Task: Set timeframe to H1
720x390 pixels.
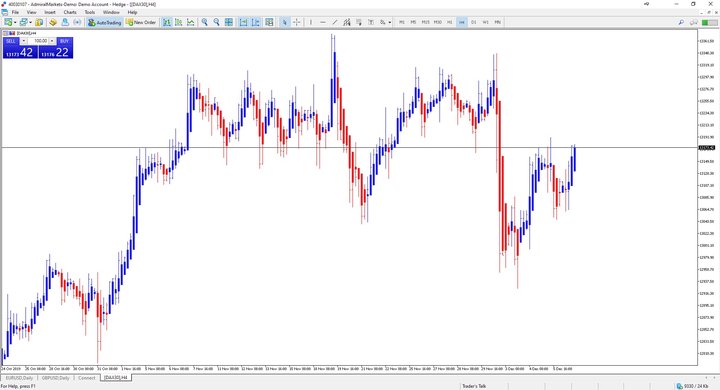Action: click(x=450, y=22)
